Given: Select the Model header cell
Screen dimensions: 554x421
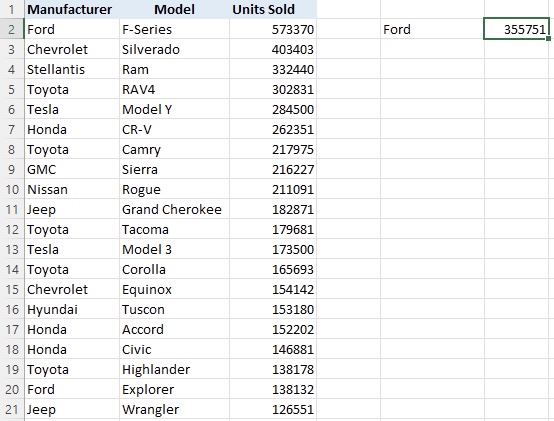Looking at the screenshot, I should tap(175, 10).
